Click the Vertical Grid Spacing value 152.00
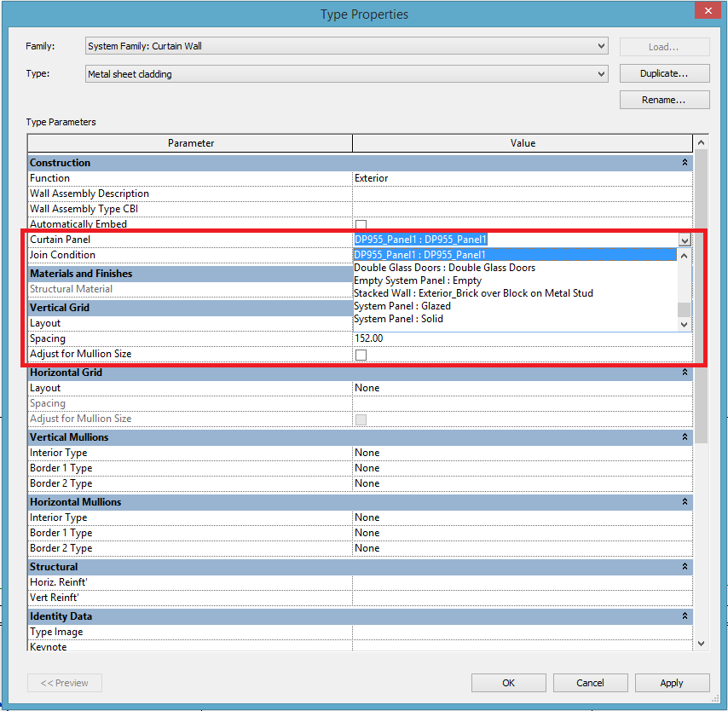This screenshot has width=728, height=711. 523,338
